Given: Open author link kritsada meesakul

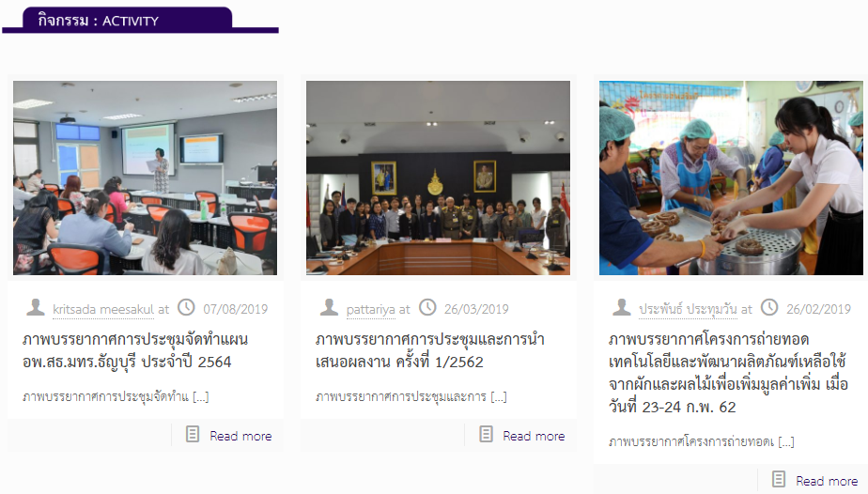Looking at the screenshot, I should tap(103, 309).
